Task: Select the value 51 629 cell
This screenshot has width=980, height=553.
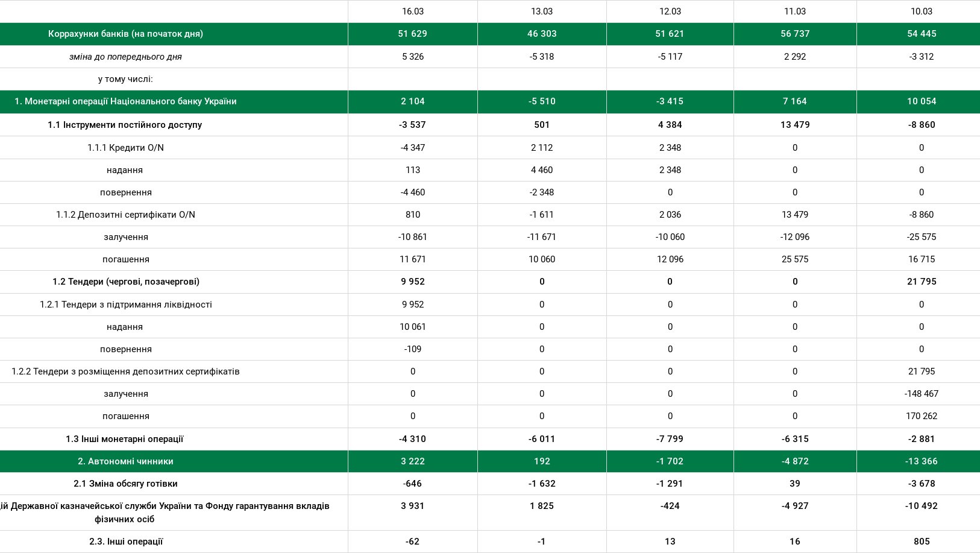Action: click(412, 34)
